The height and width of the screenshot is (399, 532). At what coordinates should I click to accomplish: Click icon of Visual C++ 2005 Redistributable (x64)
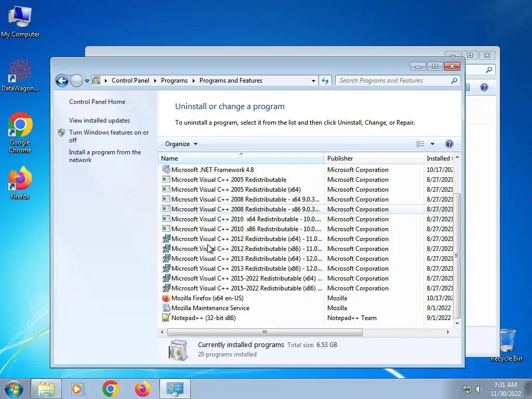tap(166, 189)
